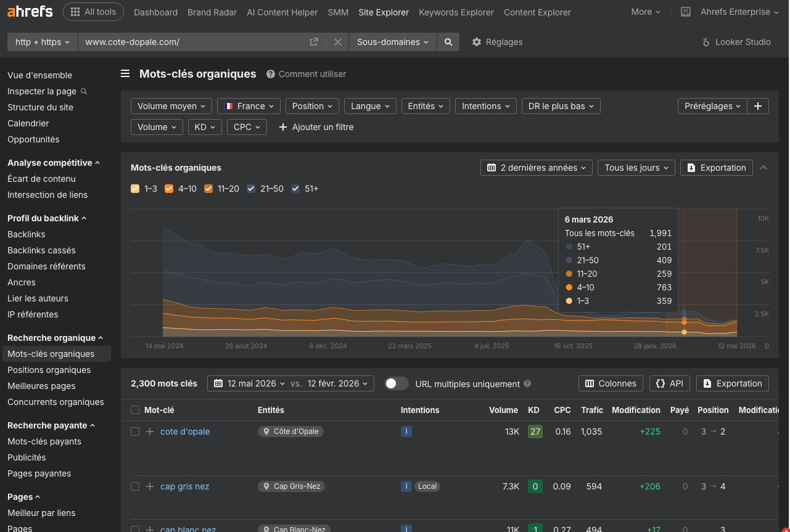Viewport: 790px width, 532px height.
Task: Click the plus icon beside cote d'opale
Action: click(150, 432)
